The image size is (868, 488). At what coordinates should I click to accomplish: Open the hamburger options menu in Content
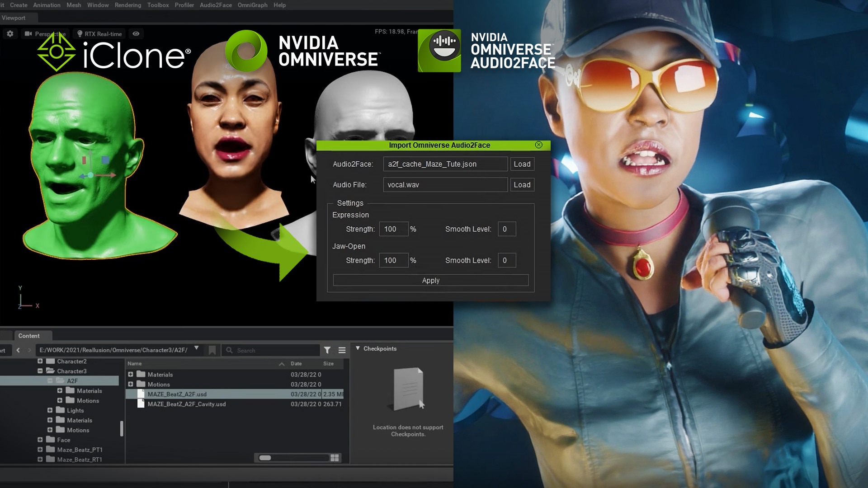click(x=342, y=350)
